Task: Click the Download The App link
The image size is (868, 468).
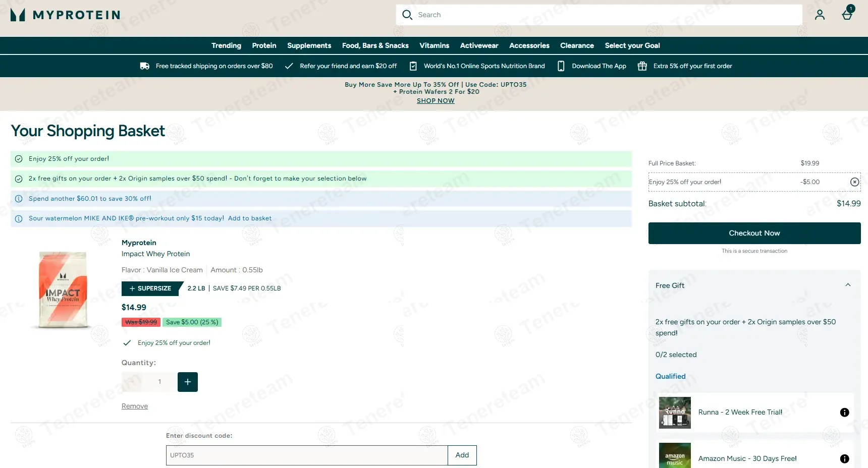Action: (x=599, y=66)
